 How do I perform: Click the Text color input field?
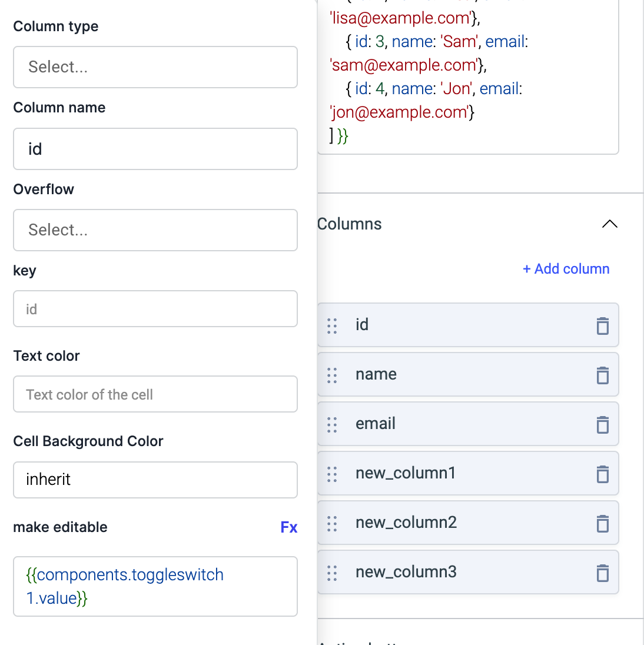(155, 394)
